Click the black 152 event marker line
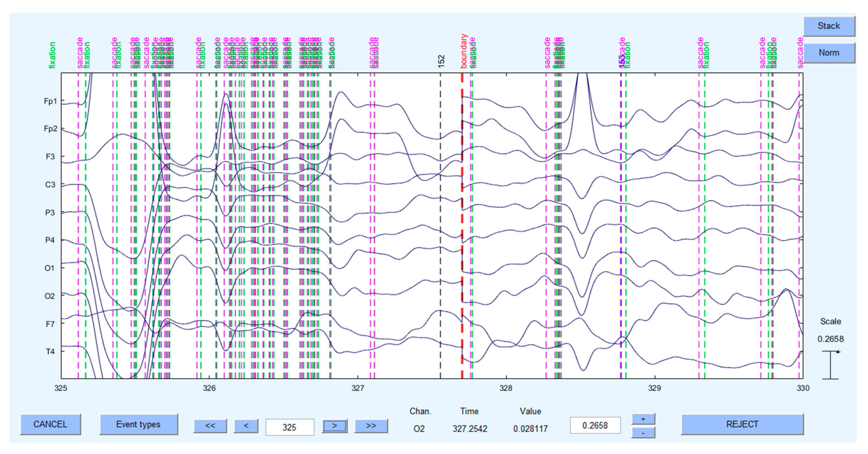The width and height of the screenshot is (868, 454). (x=440, y=219)
